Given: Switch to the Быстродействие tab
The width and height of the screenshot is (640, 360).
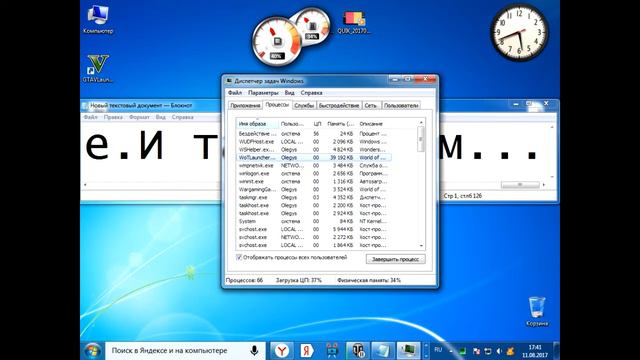Looking at the screenshot, I should (339, 105).
